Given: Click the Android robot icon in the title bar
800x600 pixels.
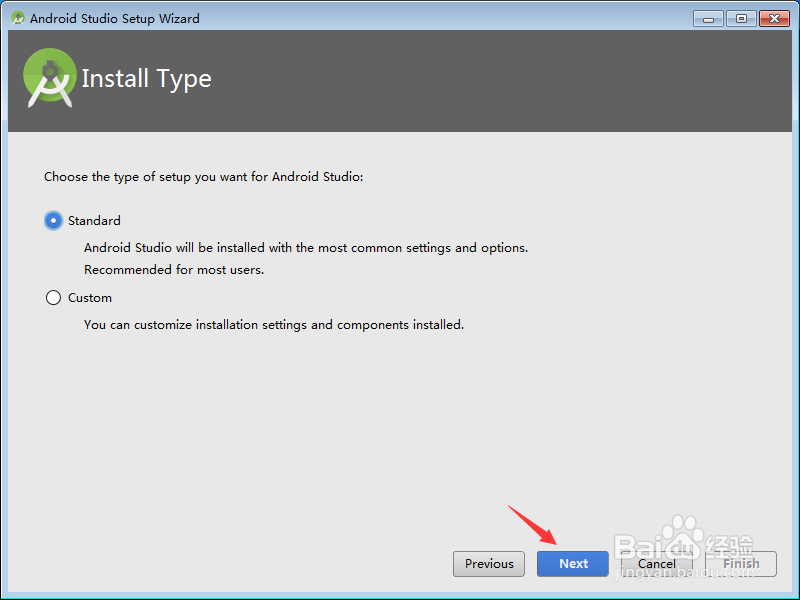Looking at the screenshot, I should point(17,17).
